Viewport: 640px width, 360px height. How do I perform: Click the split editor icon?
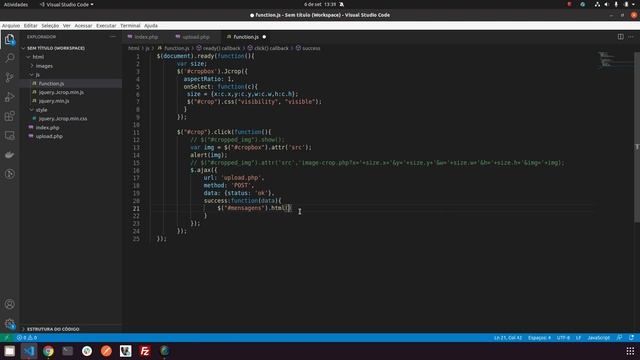coord(620,37)
